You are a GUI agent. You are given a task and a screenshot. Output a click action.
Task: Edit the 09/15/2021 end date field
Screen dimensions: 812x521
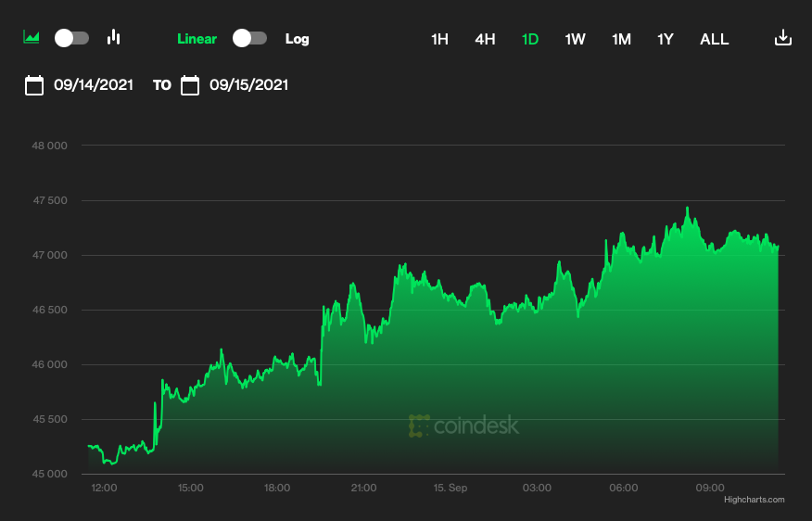(x=248, y=85)
